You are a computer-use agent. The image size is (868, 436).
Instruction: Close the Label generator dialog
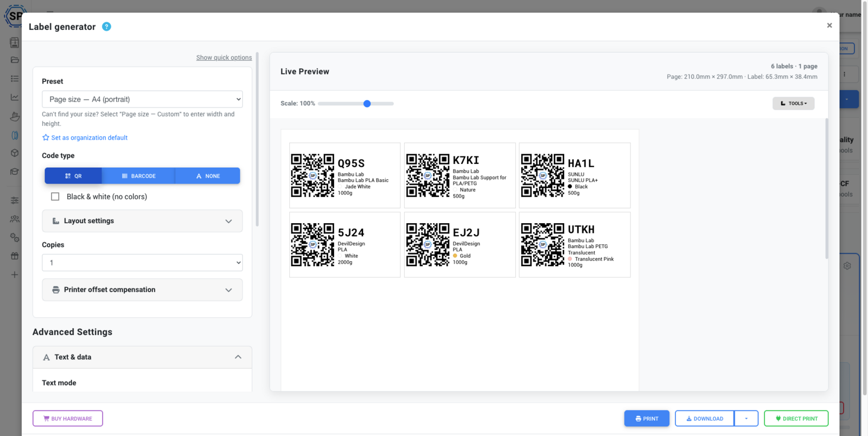829,26
